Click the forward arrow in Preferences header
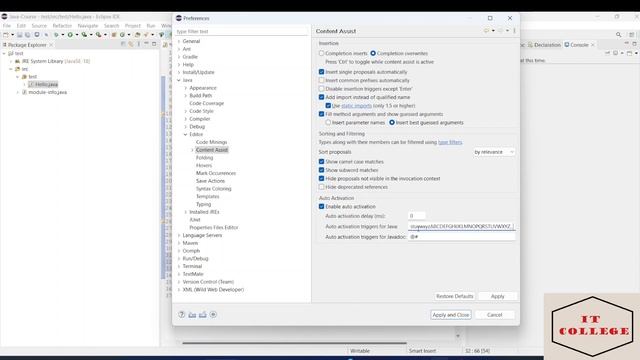Screen dimensions: 640x360 click(x=500, y=31)
